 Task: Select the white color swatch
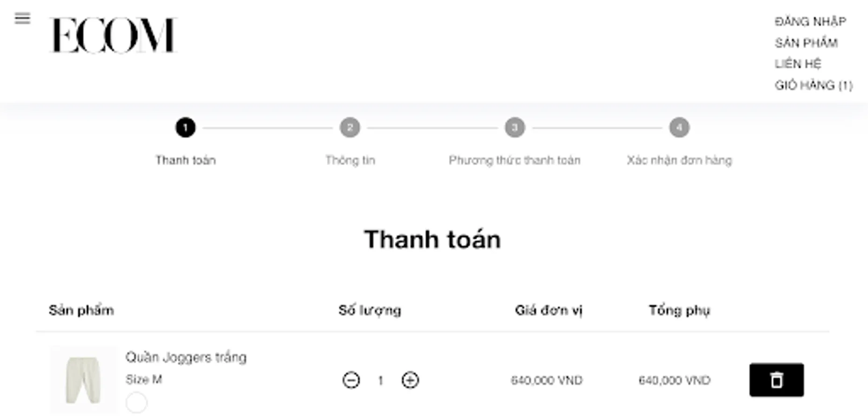click(x=136, y=402)
